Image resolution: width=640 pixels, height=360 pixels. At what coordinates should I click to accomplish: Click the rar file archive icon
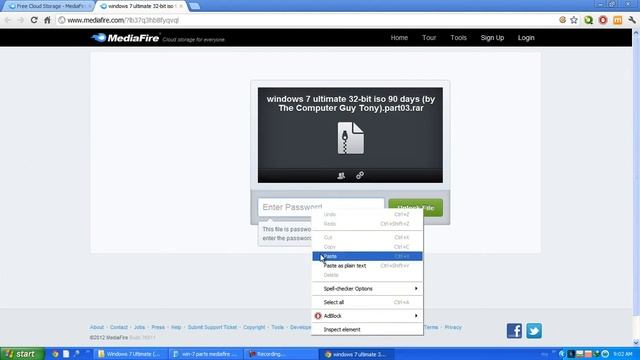tap(351, 138)
